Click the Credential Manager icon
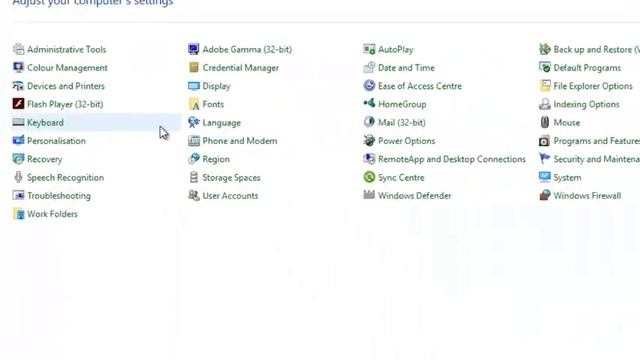Screen dimensions: 640x360 [193, 67]
